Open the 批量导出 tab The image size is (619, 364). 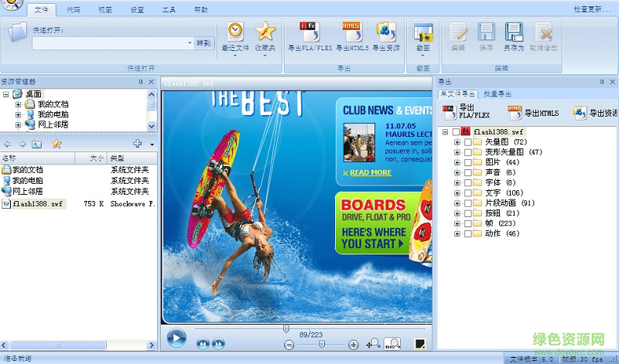pyautogui.click(x=498, y=94)
